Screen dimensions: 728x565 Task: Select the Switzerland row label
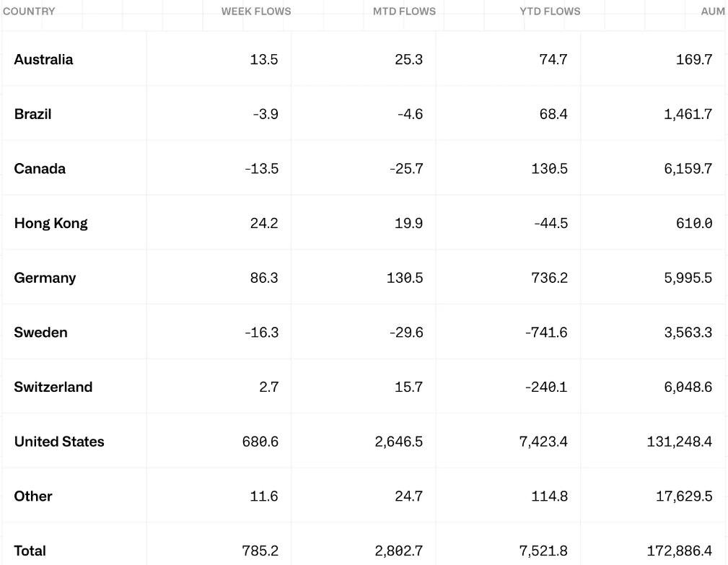(53, 387)
